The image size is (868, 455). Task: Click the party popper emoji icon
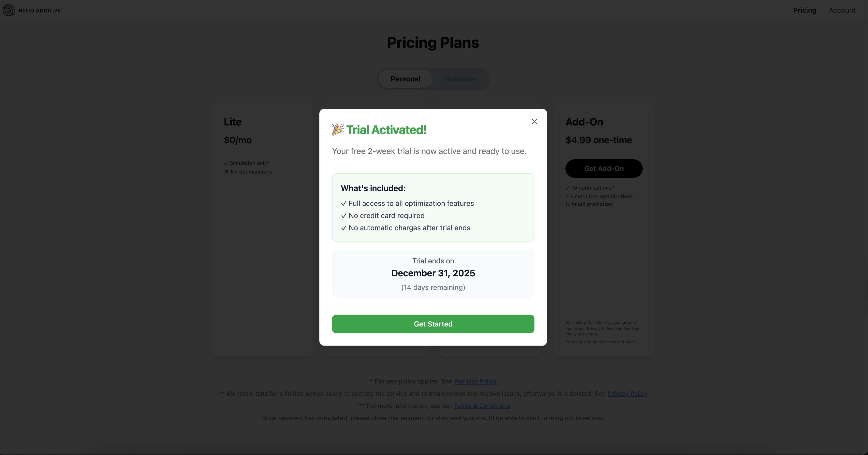pos(338,130)
